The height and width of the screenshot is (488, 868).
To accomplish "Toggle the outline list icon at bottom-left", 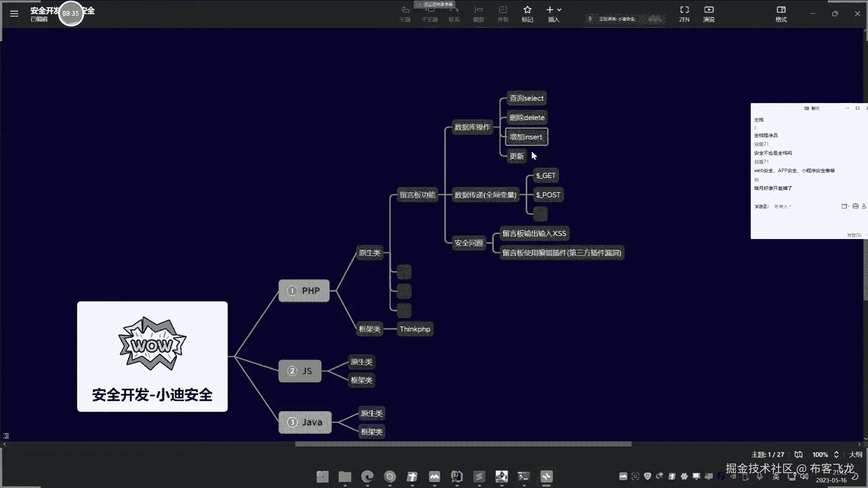I will 6,436.
